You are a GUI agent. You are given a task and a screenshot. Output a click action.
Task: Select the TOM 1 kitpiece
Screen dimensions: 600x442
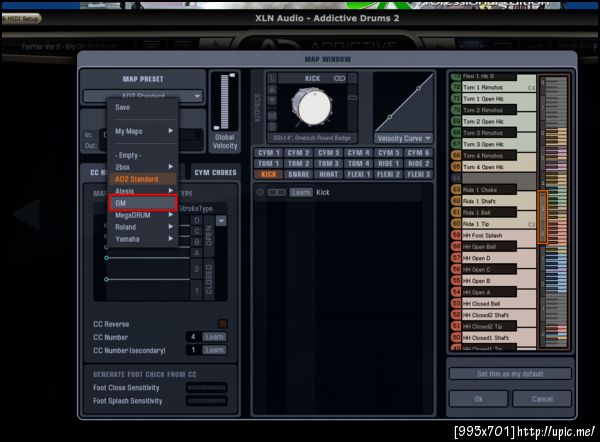pyautogui.click(x=268, y=163)
